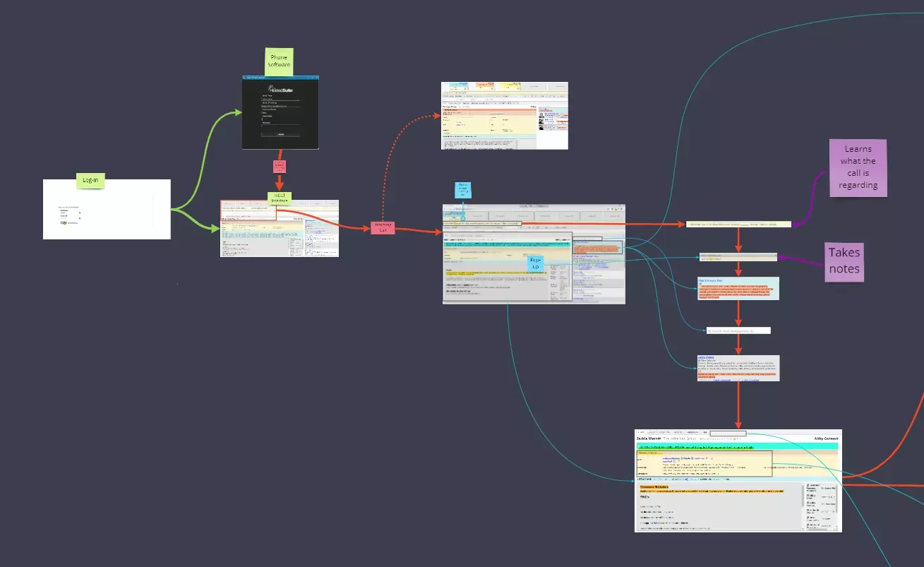Screen dimensions: 924x567
Task: Select the white search box strip image
Action: (738, 330)
